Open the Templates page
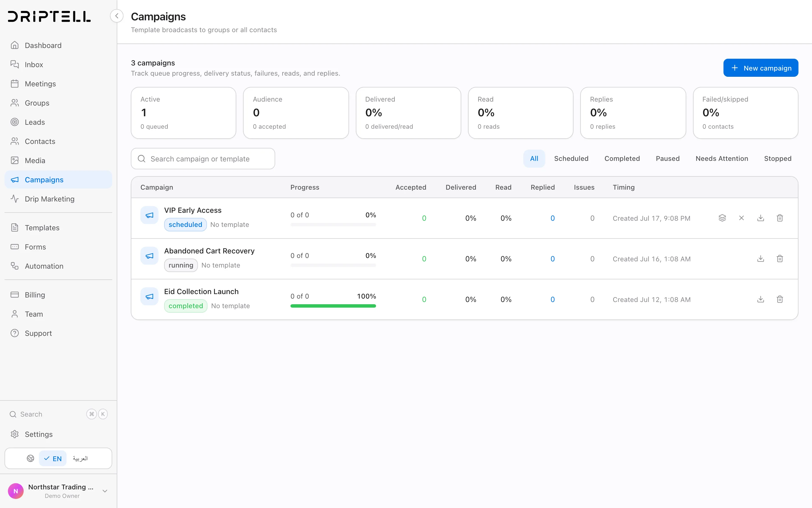 pyautogui.click(x=58, y=227)
